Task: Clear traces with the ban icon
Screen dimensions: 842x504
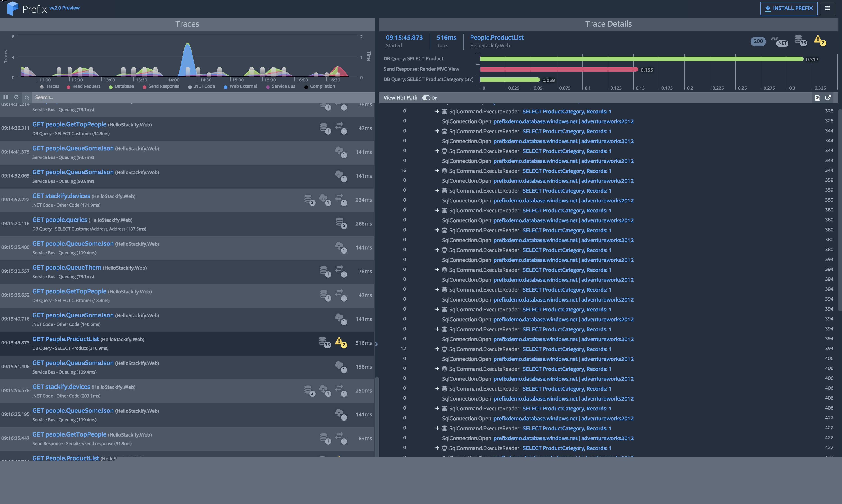Action: coord(16,97)
